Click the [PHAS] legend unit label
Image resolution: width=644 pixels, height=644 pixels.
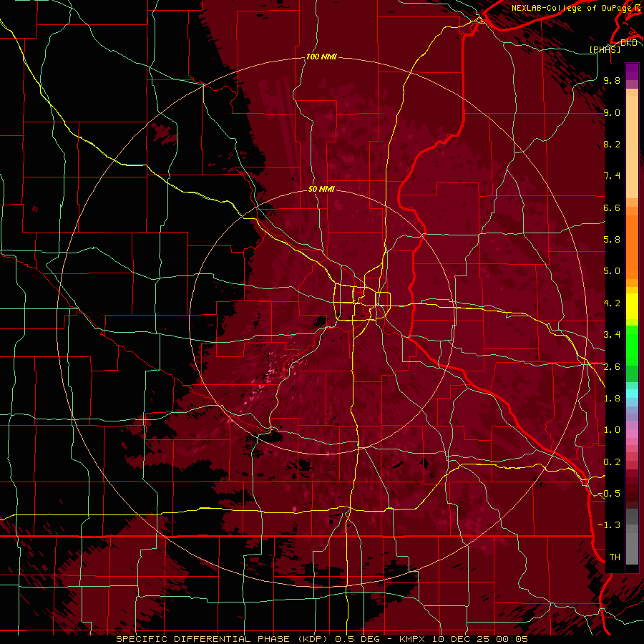point(605,49)
